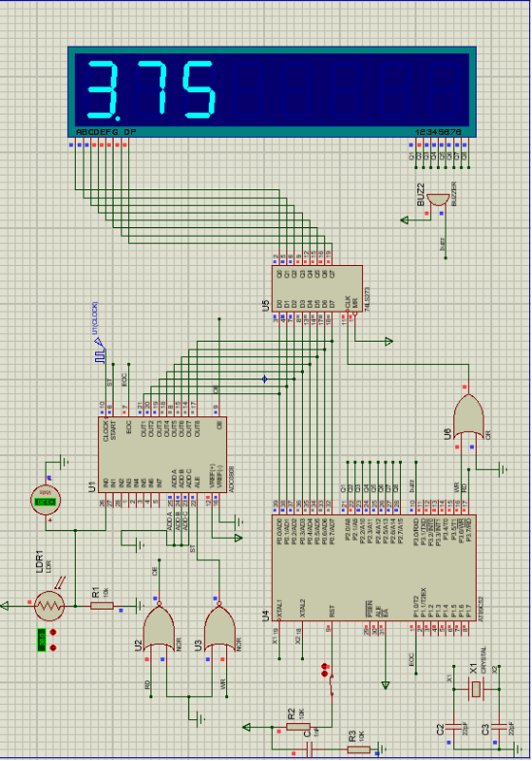Viewport: 532px width, 761px height.
Task: Select the LDR1 light sensor symbol
Action: (x=50, y=606)
